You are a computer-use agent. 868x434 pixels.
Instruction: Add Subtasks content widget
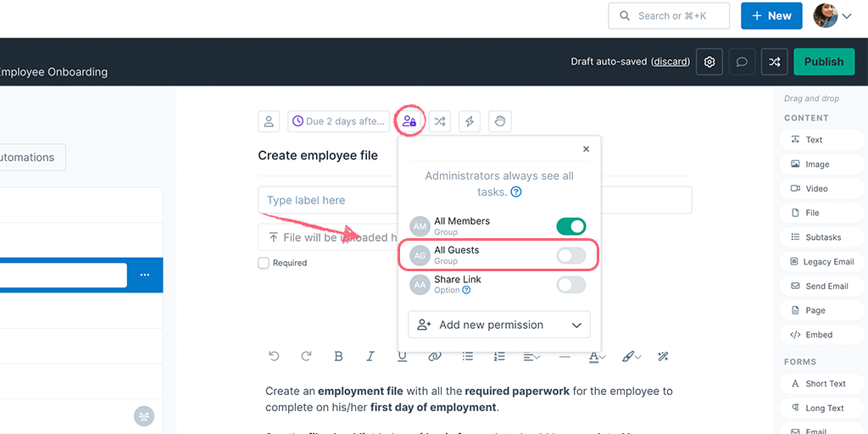(823, 237)
